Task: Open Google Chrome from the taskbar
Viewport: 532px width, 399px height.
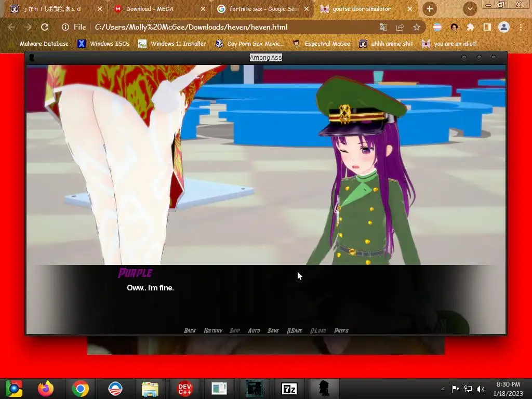Action: coord(81,389)
